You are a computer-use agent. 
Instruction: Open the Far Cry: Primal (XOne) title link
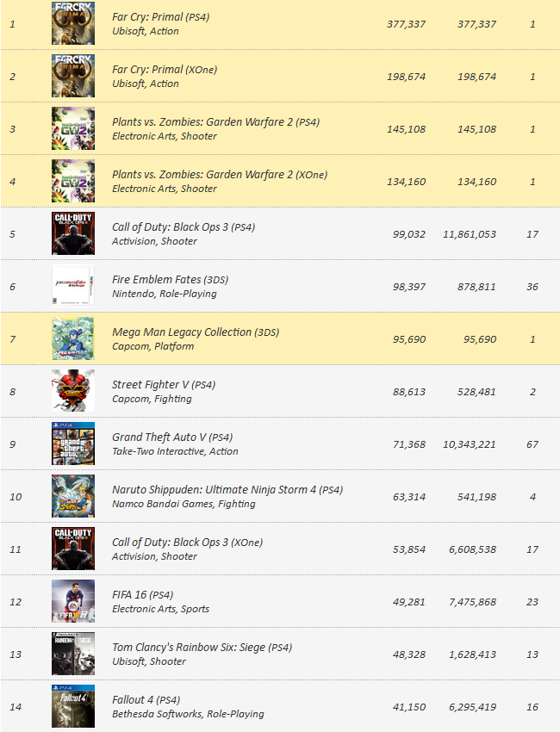tap(165, 70)
